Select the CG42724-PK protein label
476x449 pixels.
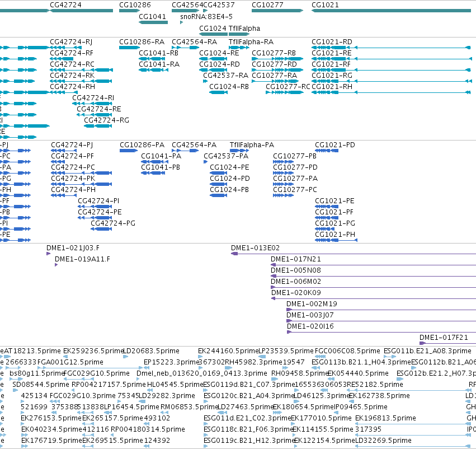[73, 179]
